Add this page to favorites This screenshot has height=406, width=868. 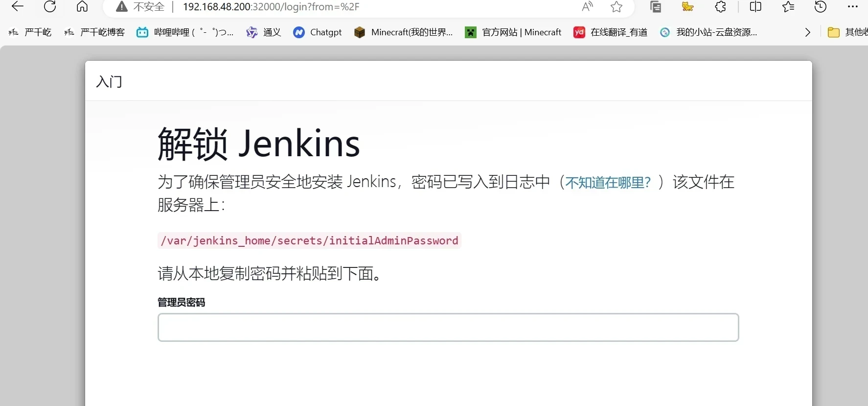[617, 7]
